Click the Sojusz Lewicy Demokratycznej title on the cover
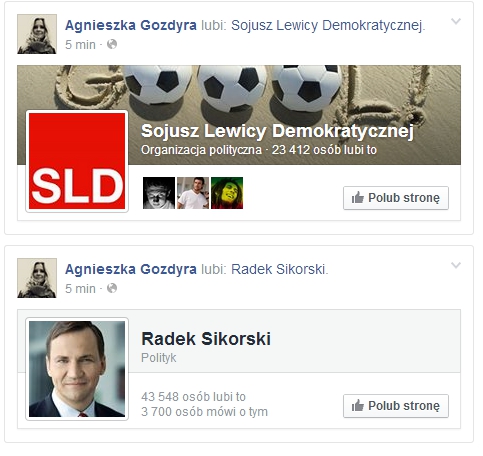The height and width of the screenshot is (456, 483). point(277,131)
